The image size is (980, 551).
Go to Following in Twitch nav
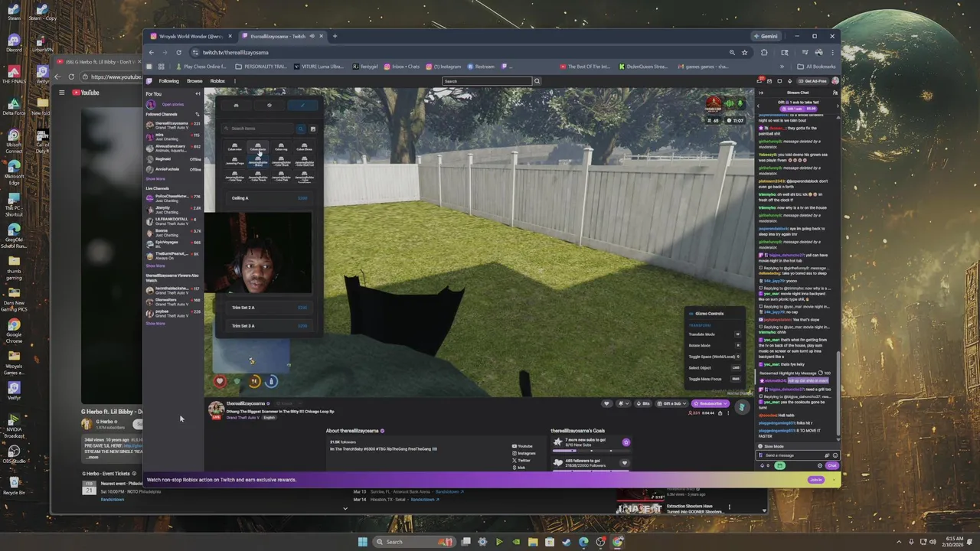168,81
